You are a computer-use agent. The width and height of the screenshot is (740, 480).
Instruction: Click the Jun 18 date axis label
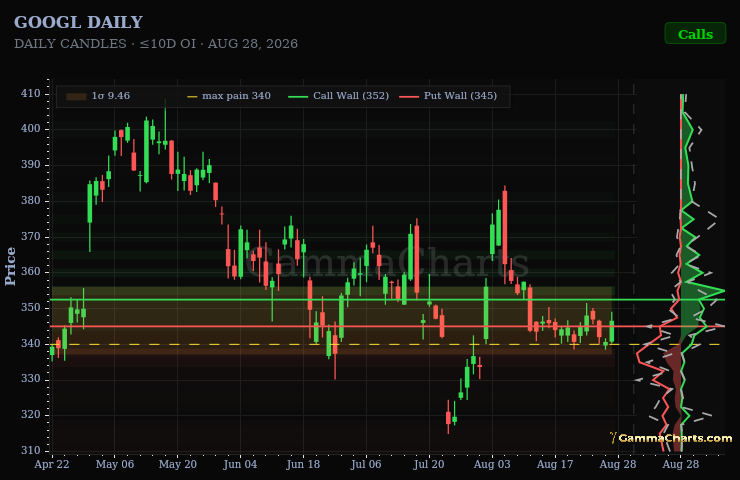click(303, 464)
